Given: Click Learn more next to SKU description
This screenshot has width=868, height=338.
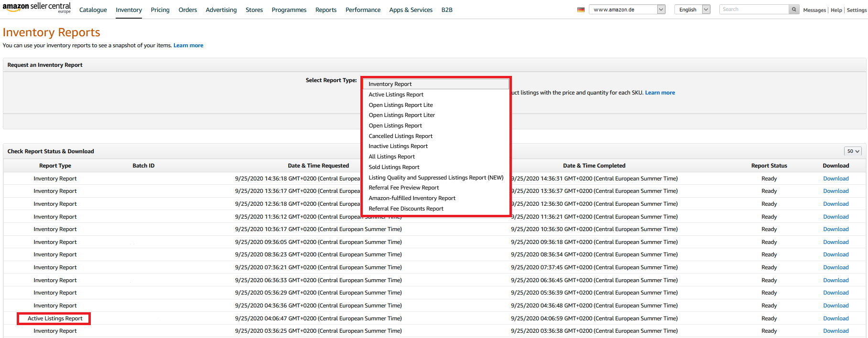Looking at the screenshot, I should (660, 93).
